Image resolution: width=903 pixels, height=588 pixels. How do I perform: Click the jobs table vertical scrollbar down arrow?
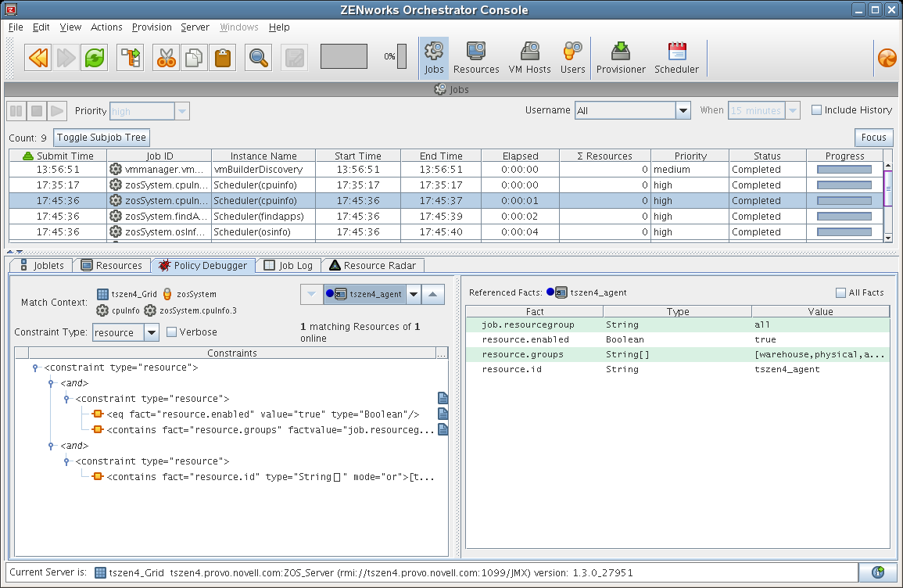(888, 238)
